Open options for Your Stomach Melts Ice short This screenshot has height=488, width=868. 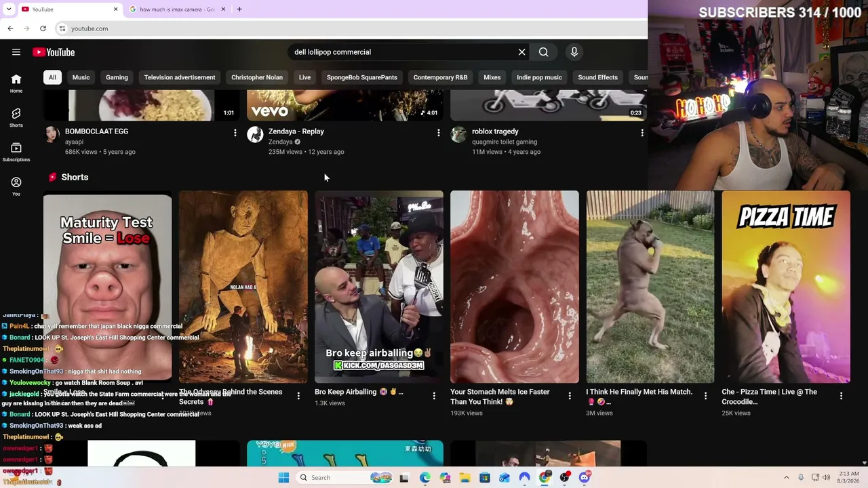[570, 396]
